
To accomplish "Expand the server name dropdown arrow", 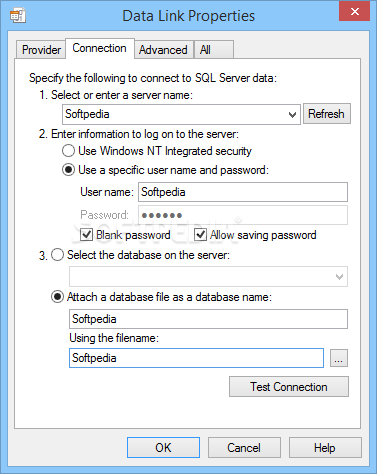I will (292, 114).
